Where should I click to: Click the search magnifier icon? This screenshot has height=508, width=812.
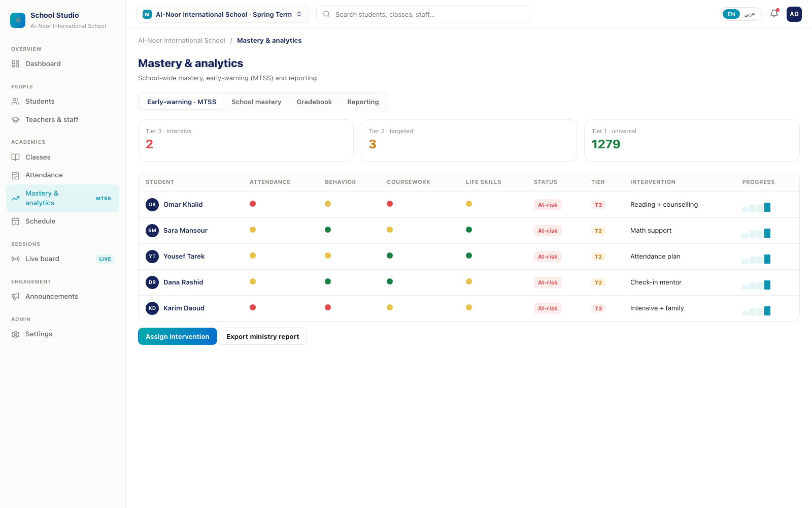coord(327,14)
